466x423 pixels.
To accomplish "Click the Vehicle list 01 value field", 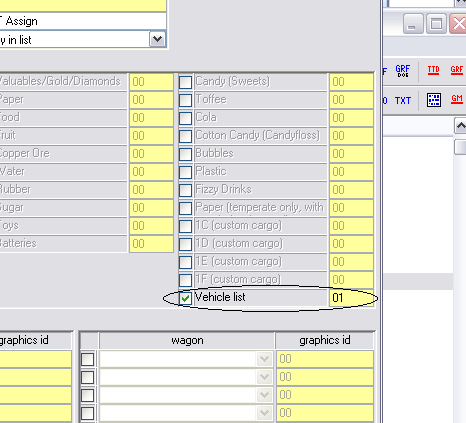I will (351, 298).
